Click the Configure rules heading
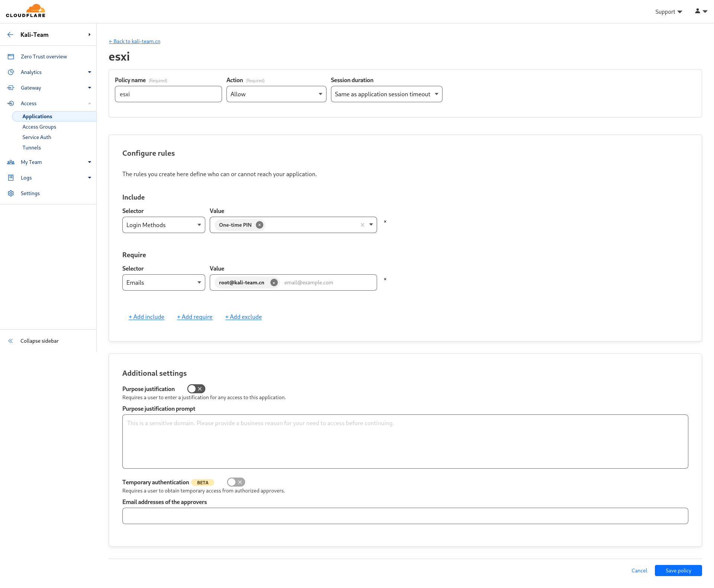Screen dimensions: 714x588 click(148, 153)
